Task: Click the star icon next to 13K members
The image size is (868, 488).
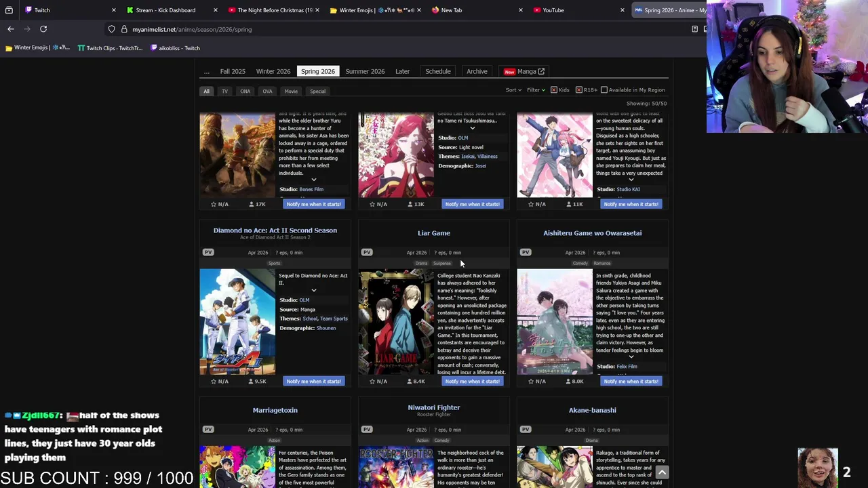Action: click(x=372, y=204)
